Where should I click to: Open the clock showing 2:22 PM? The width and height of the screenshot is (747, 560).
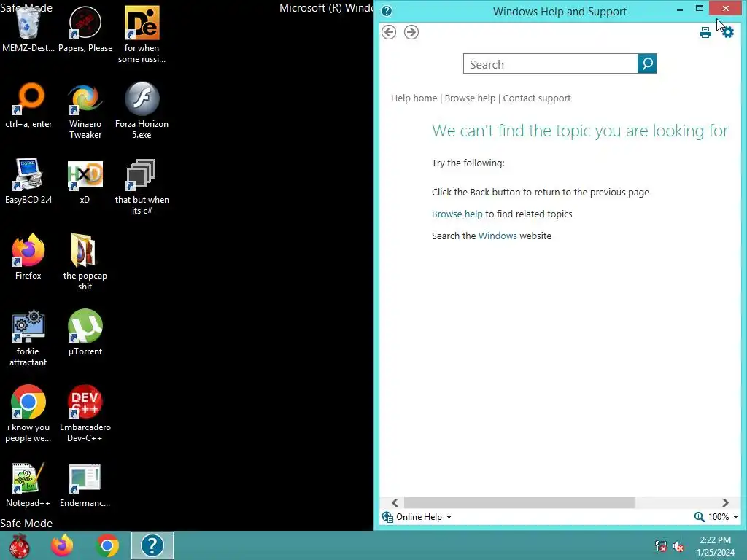pos(715,546)
